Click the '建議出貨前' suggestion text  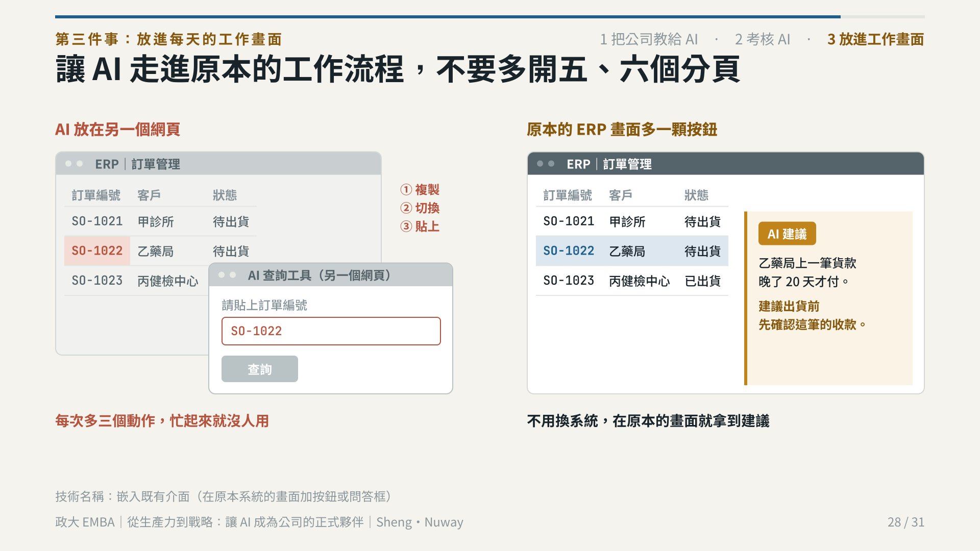point(789,306)
